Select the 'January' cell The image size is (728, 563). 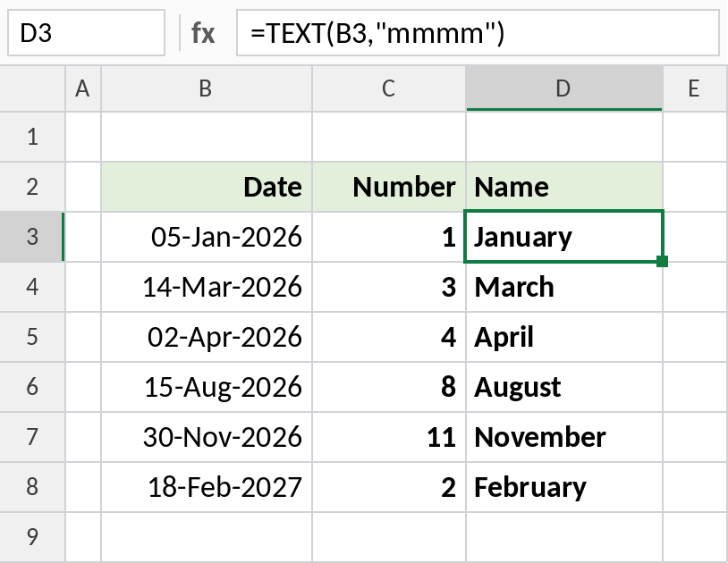tap(564, 237)
